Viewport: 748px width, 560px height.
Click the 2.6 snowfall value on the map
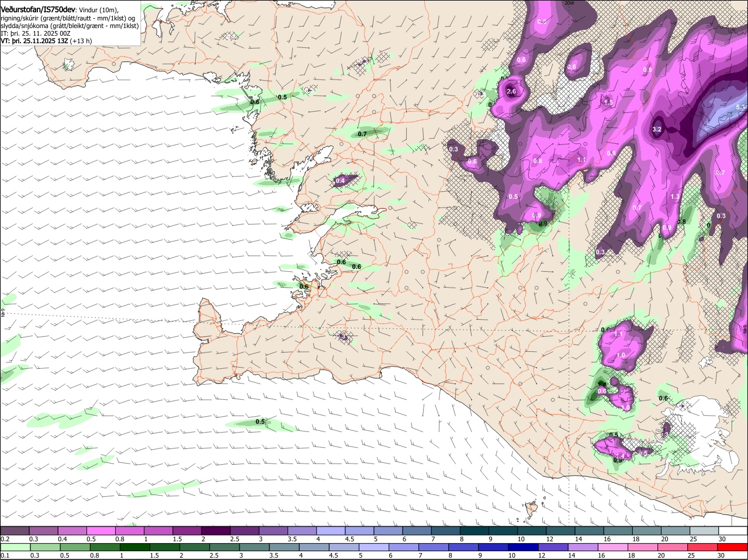tap(511, 91)
